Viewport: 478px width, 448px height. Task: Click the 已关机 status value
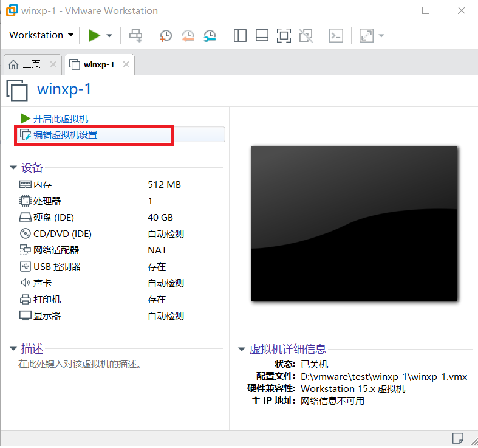314,364
